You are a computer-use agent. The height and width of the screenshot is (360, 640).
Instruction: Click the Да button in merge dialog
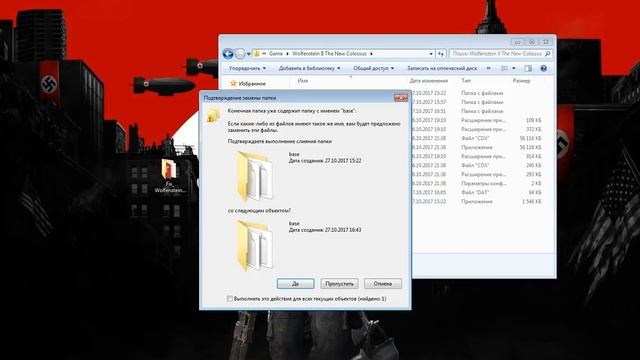point(296,283)
